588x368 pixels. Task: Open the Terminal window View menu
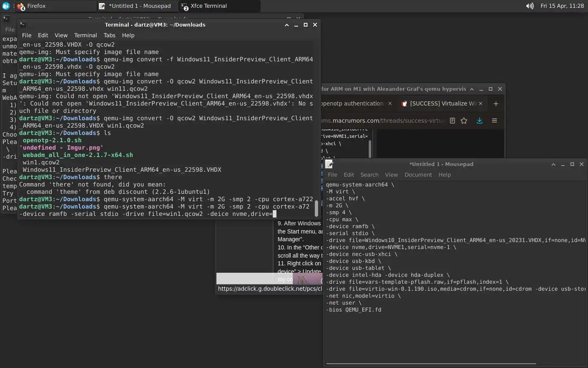(x=61, y=35)
